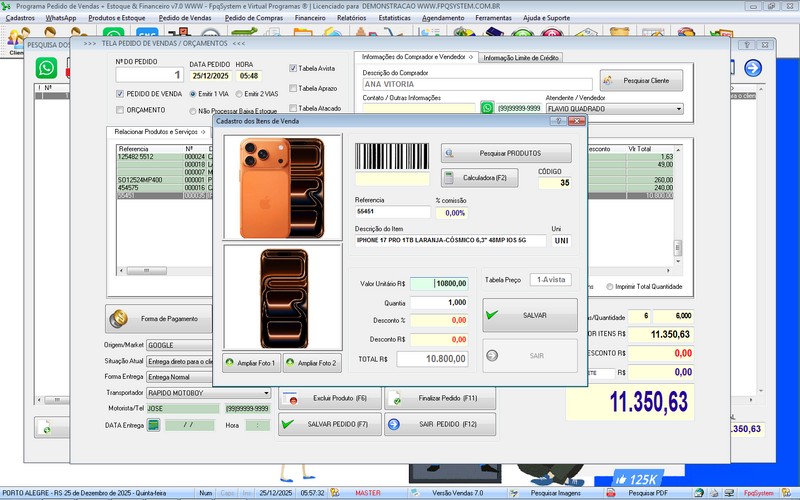
Task: Open the Produtos e Estoque menu
Action: [x=116, y=18]
